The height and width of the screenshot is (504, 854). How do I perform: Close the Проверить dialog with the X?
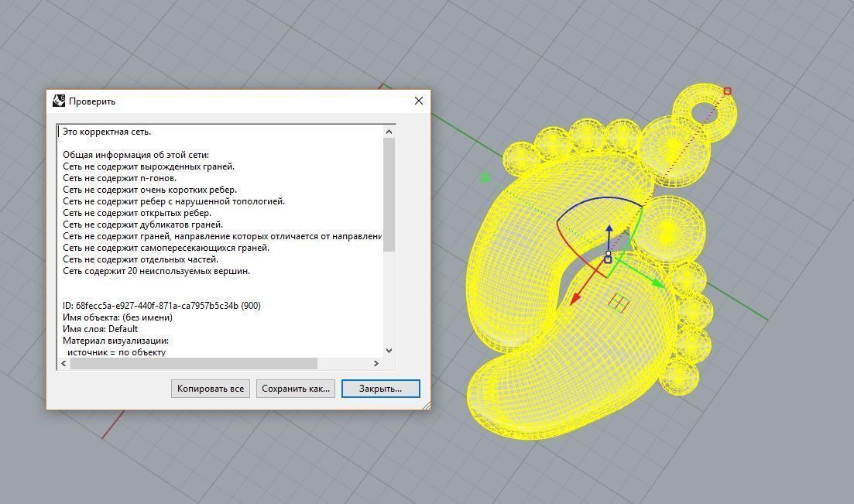pos(419,101)
